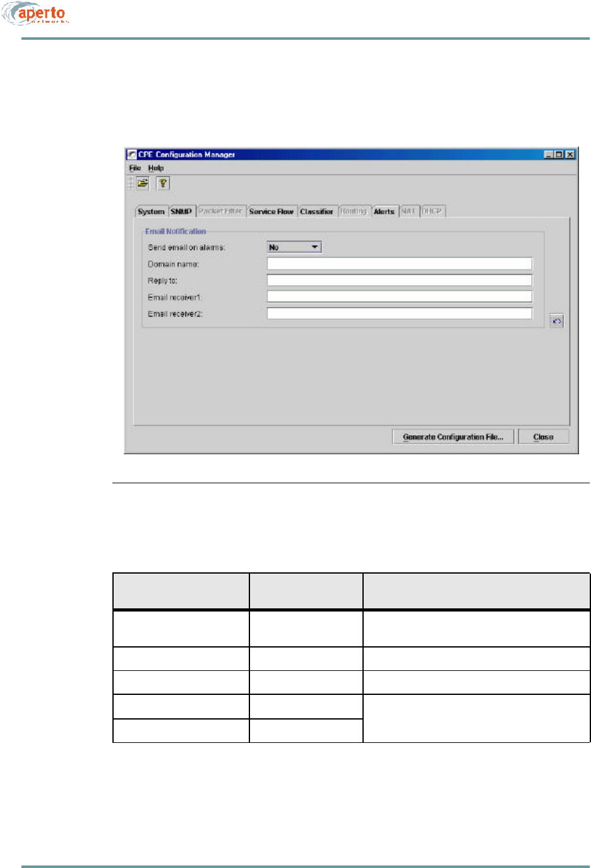Close the window with the X button
Image resolution: width=591 pixels, height=868 pixels.
pos(570,154)
